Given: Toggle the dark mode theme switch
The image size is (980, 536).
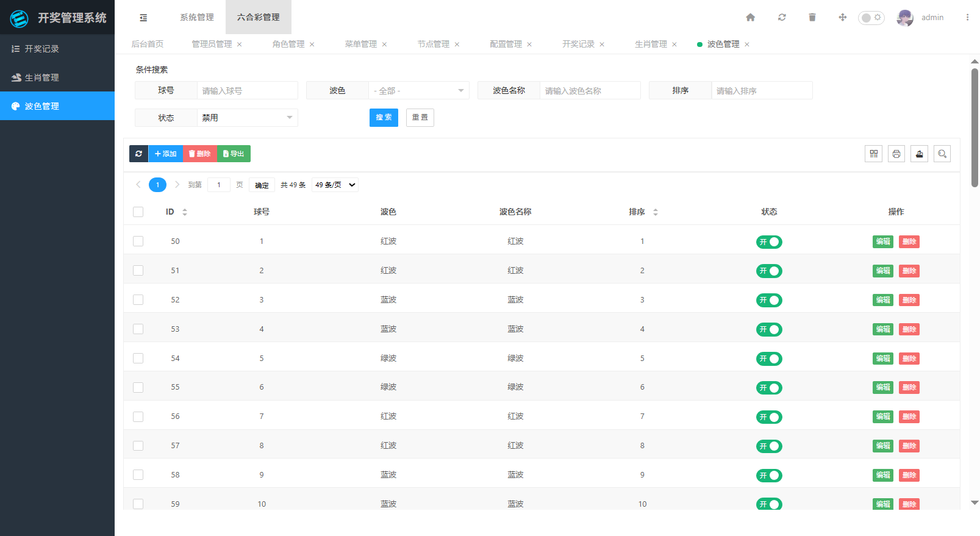Looking at the screenshot, I should coord(871,18).
